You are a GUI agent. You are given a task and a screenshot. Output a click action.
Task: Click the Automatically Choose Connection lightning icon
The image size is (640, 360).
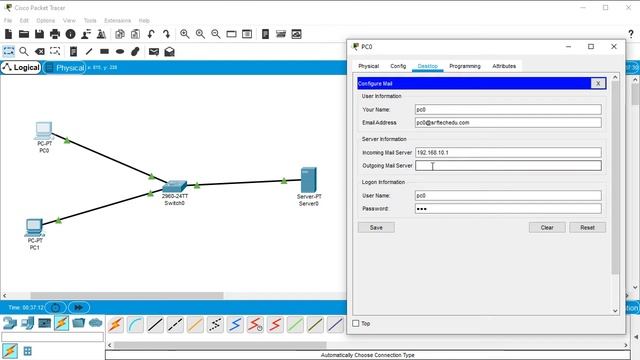coord(116,325)
